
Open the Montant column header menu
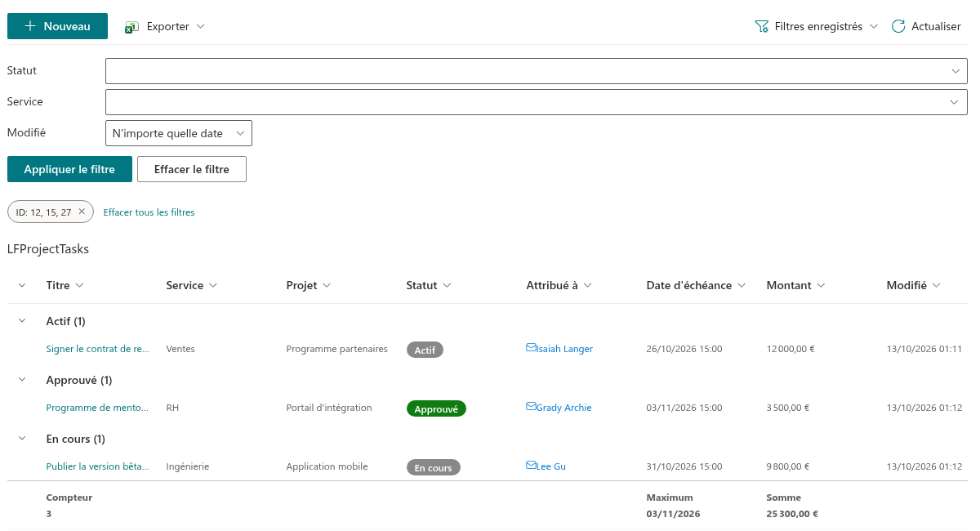click(x=796, y=285)
